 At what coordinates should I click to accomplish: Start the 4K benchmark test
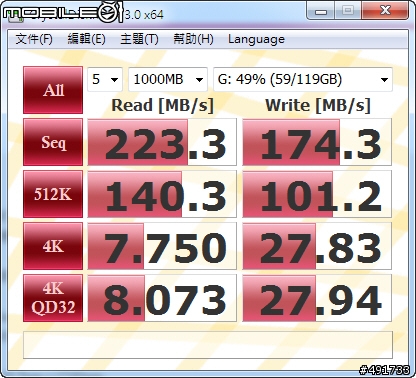(53, 246)
